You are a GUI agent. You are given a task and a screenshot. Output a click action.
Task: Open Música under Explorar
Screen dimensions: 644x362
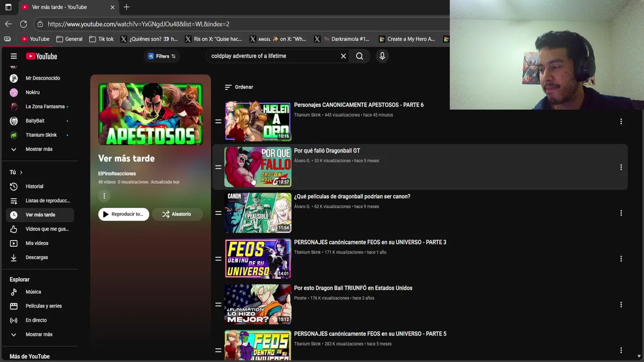point(40,292)
